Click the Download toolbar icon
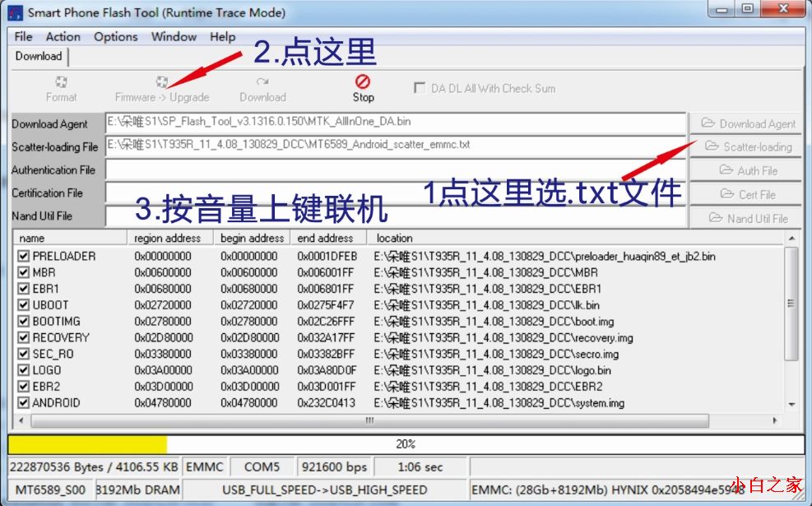The image size is (812, 506). tap(262, 81)
